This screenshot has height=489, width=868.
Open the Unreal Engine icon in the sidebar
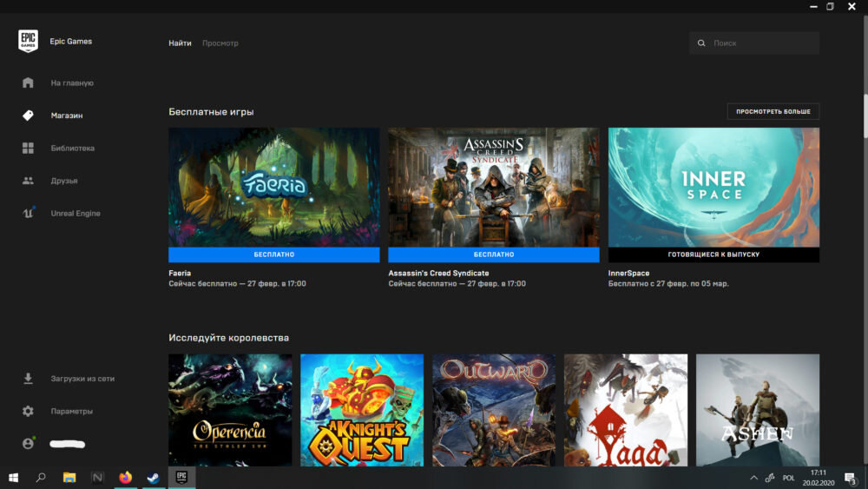[x=29, y=213]
